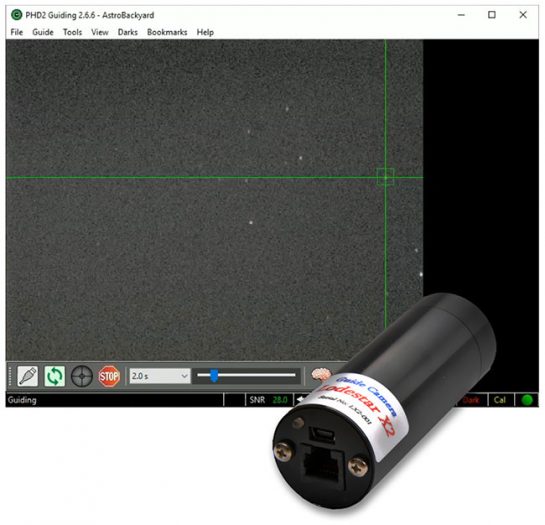Select the guide star inside the green box
This screenshot has height=525, width=545.
(x=385, y=177)
